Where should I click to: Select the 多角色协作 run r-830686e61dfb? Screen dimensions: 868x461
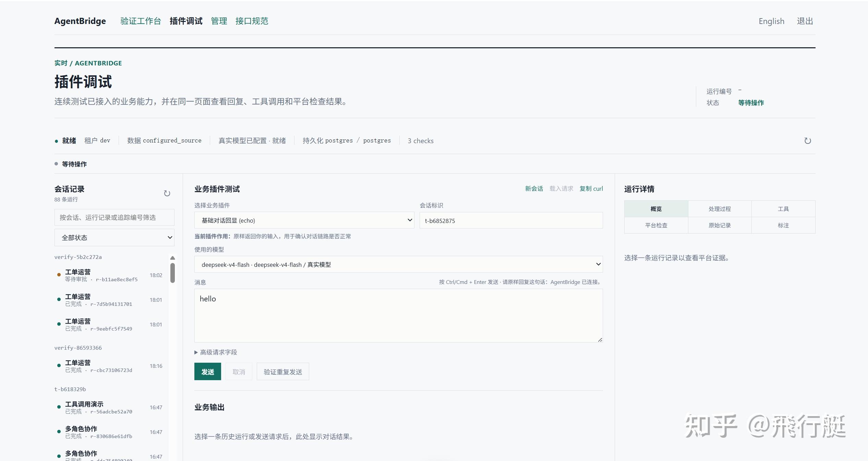click(110, 432)
